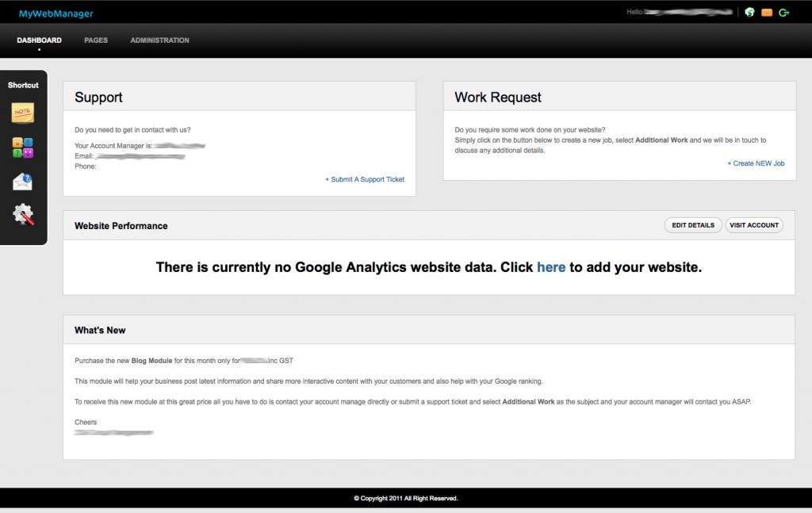Open the envelope with question mark shortcut

(x=23, y=182)
